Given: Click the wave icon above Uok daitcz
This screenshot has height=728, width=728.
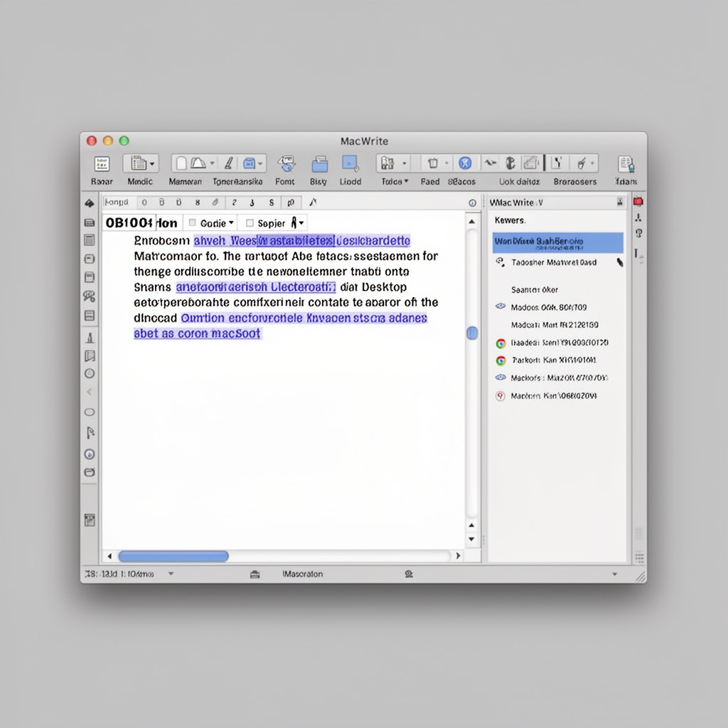Looking at the screenshot, I should (x=490, y=163).
